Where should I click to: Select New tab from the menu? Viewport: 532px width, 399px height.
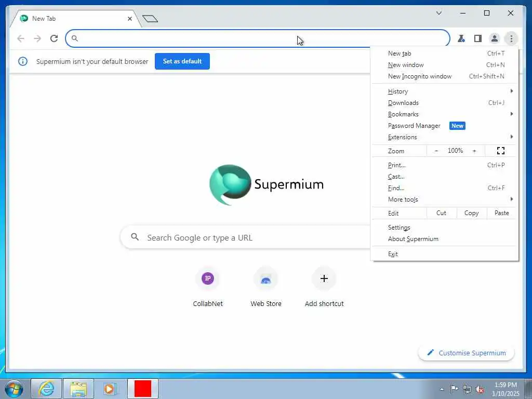click(445, 54)
